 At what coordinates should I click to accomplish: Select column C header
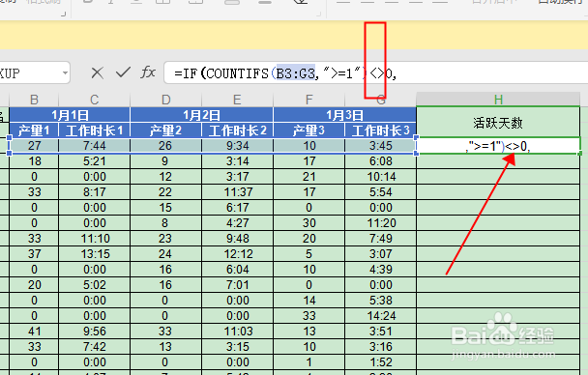tap(95, 100)
